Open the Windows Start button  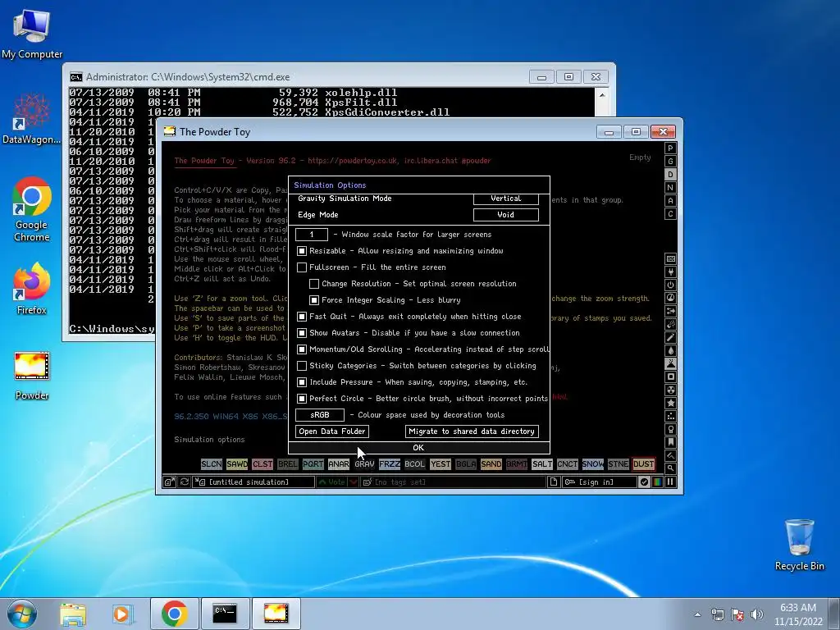pyautogui.click(x=21, y=614)
